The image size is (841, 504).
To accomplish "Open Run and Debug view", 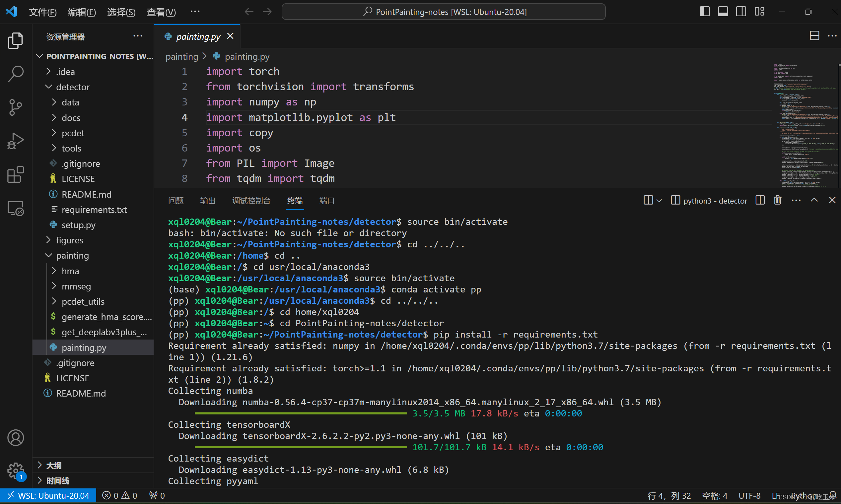I will pos(16,141).
